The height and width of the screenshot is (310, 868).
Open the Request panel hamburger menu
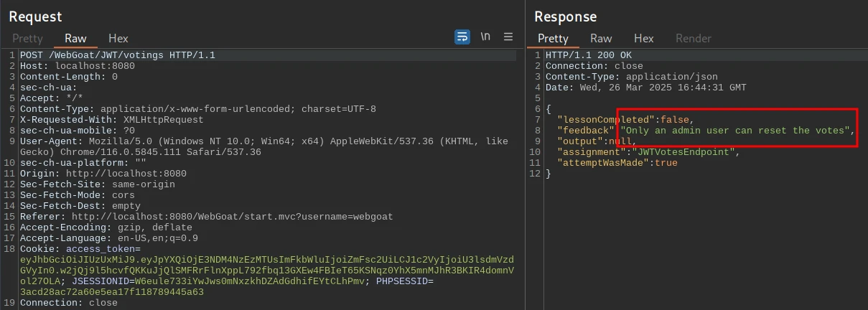click(x=508, y=37)
